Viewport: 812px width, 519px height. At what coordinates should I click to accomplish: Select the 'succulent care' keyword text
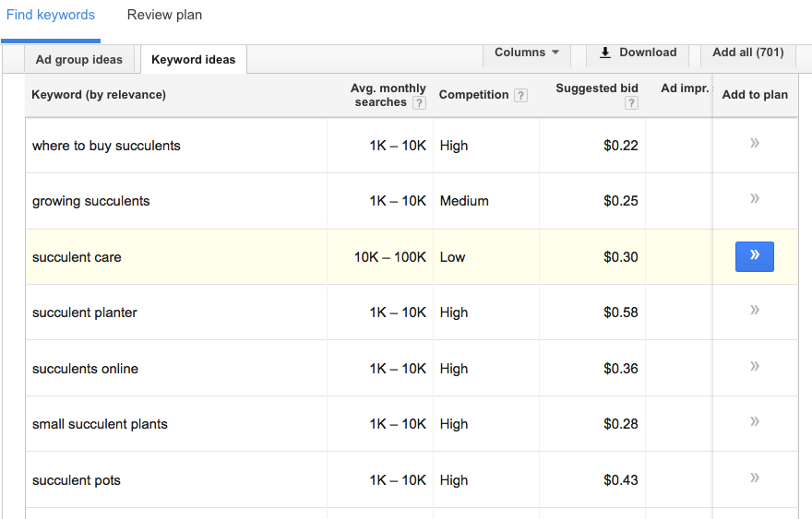pyautogui.click(x=77, y=257)
